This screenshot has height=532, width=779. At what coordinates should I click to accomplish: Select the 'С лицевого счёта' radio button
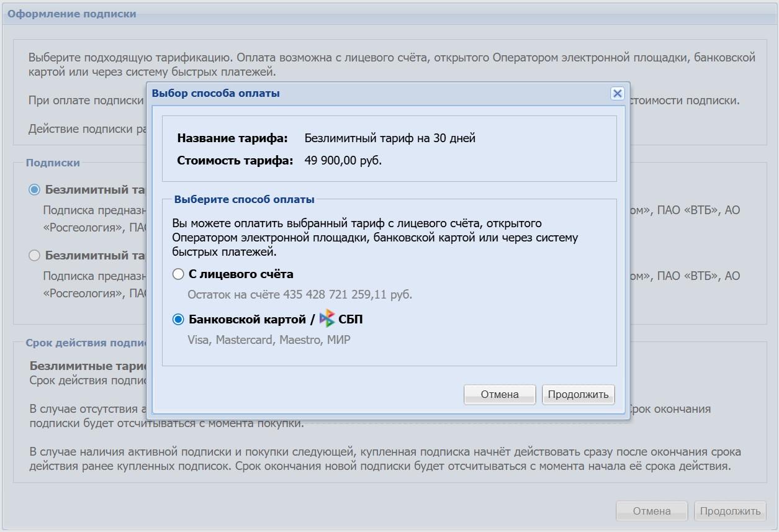179,274
